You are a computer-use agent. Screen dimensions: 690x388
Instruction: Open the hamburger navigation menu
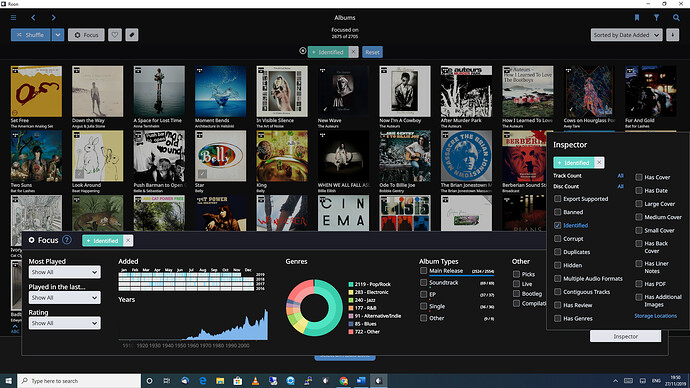[14, 18]
